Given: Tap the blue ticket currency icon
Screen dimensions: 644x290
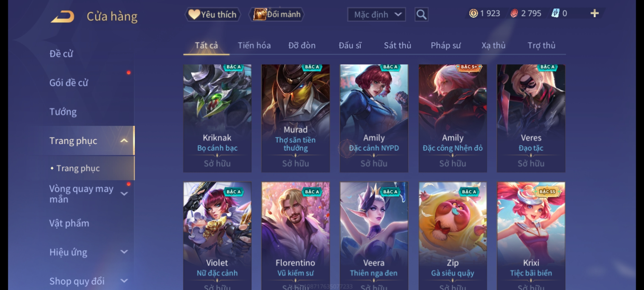Looking at the screenshot, I should (555, 13).
